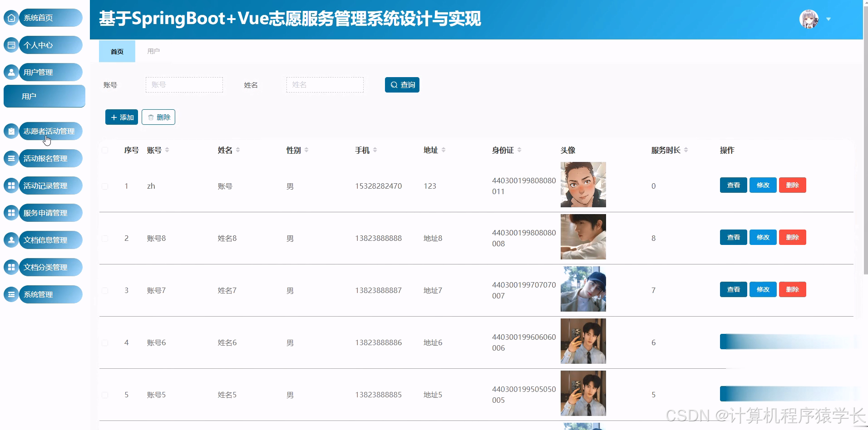Expand the 用户管理 sidebar menu
The width and height of the screenshot is (868, 430).
50,72
